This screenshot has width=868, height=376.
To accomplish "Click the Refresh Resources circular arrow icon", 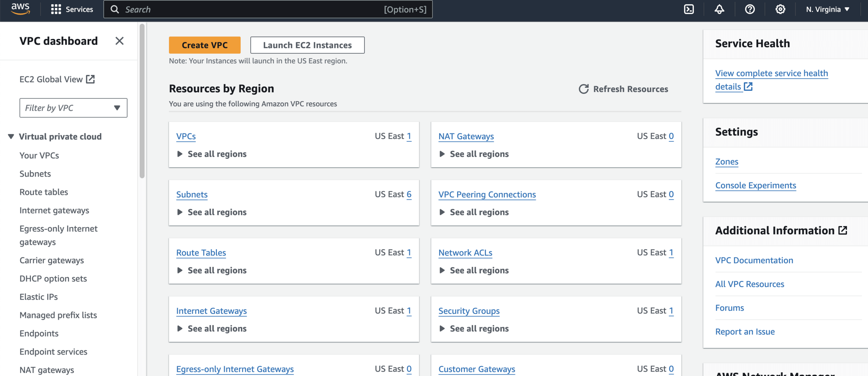I will tap(584, 89).
